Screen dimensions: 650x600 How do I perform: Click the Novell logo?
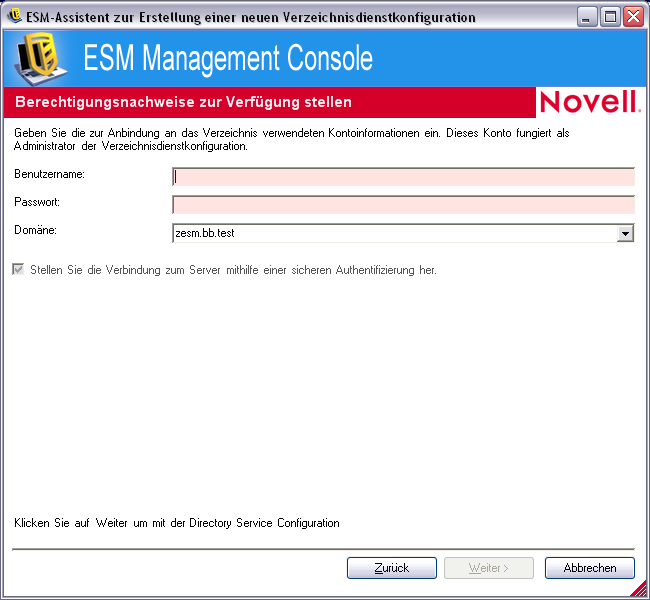point(590,102)
